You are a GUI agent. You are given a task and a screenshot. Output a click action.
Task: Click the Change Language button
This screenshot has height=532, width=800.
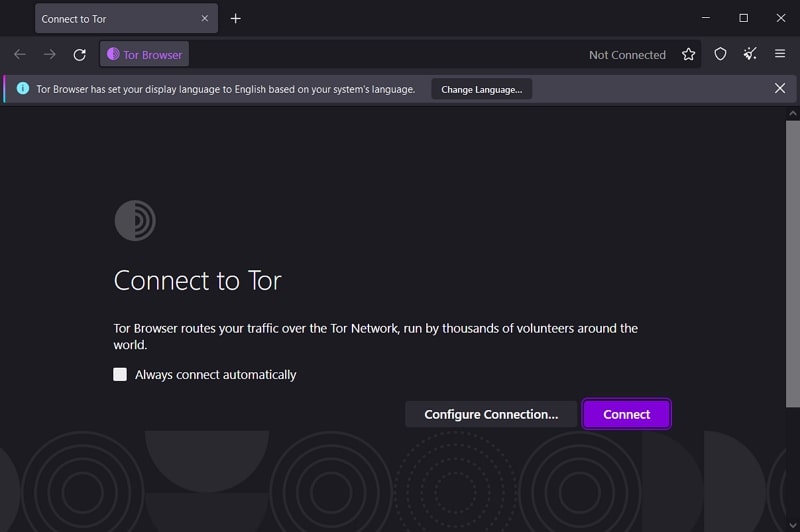[481, 89]
